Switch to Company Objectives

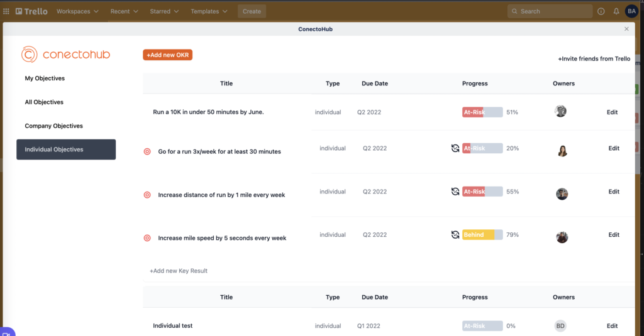[x=54, y=126]
